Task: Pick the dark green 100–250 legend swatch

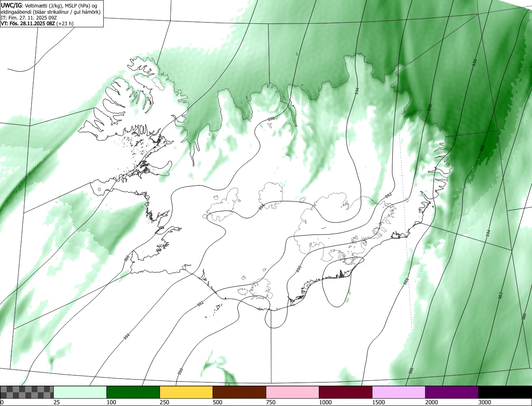Action: click(133, 392)
